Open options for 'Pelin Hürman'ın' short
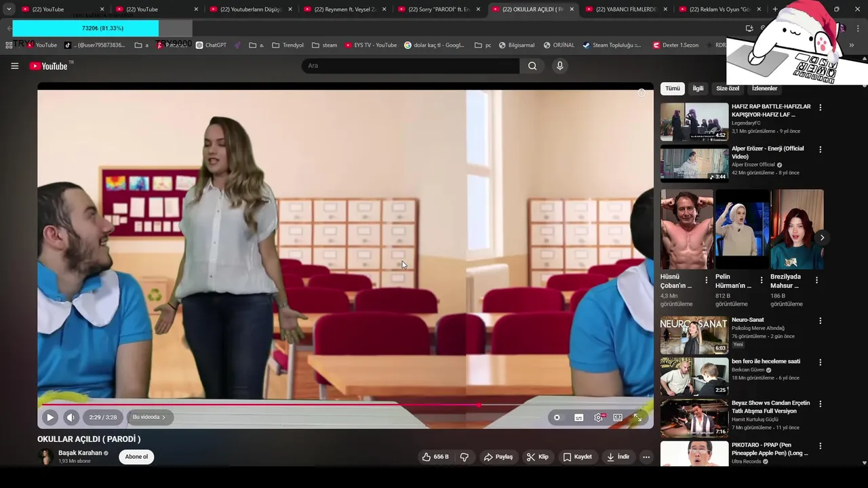This screenshot has height=488, width=868. 761,280
